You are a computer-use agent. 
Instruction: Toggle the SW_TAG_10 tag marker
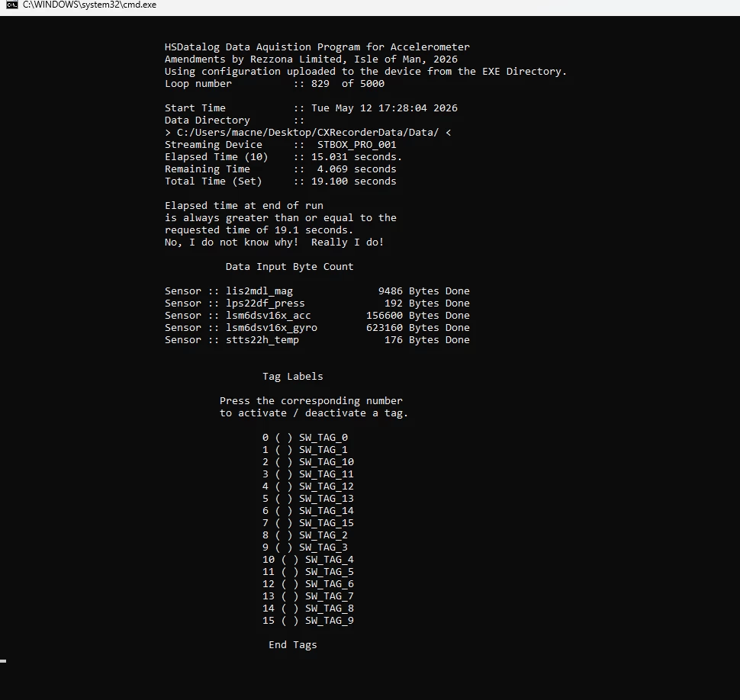284,462
